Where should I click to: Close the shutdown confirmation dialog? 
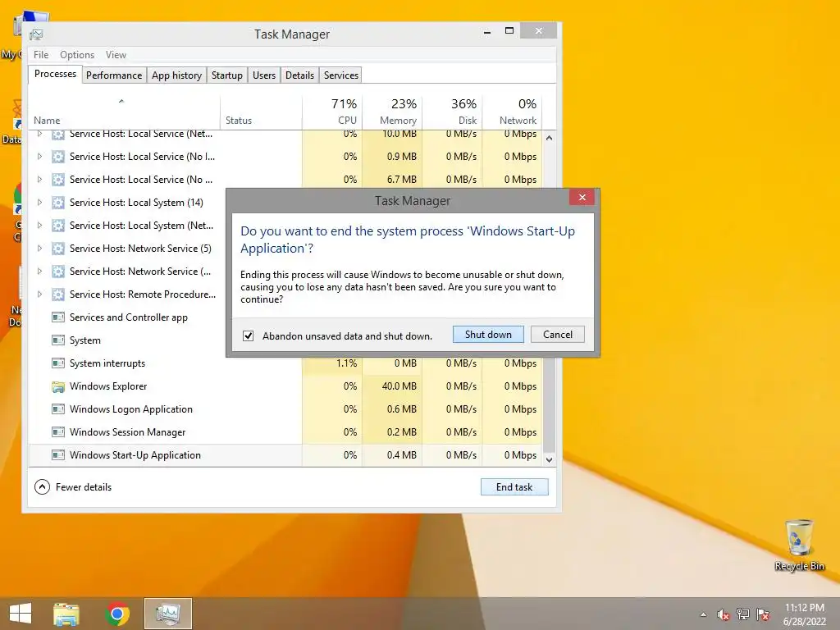click(582, 198)
